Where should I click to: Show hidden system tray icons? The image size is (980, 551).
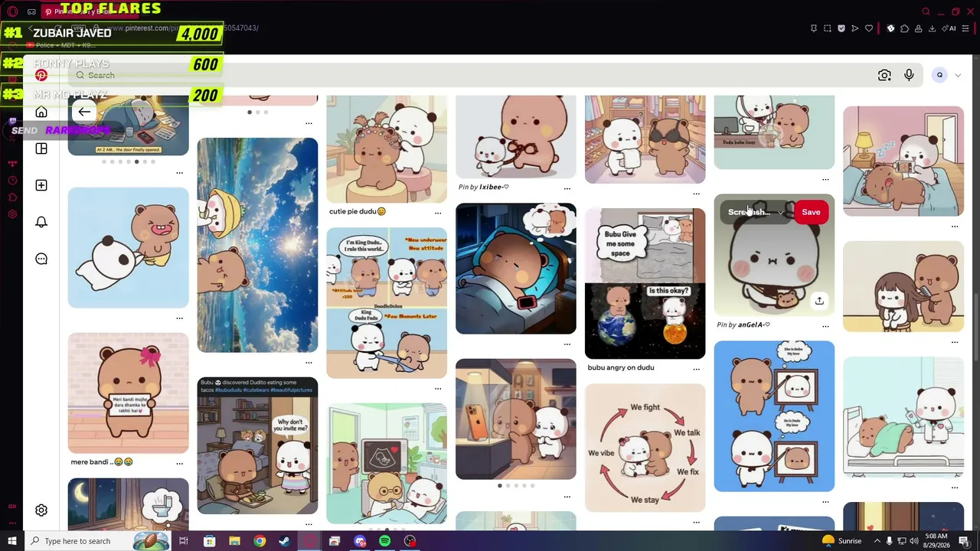point(877,541)
